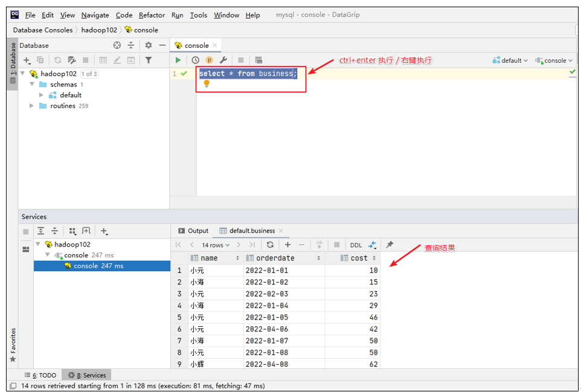Open the default schema selector dropdown
This screenshot has height=392, width=581.
(x=510, y=60)
